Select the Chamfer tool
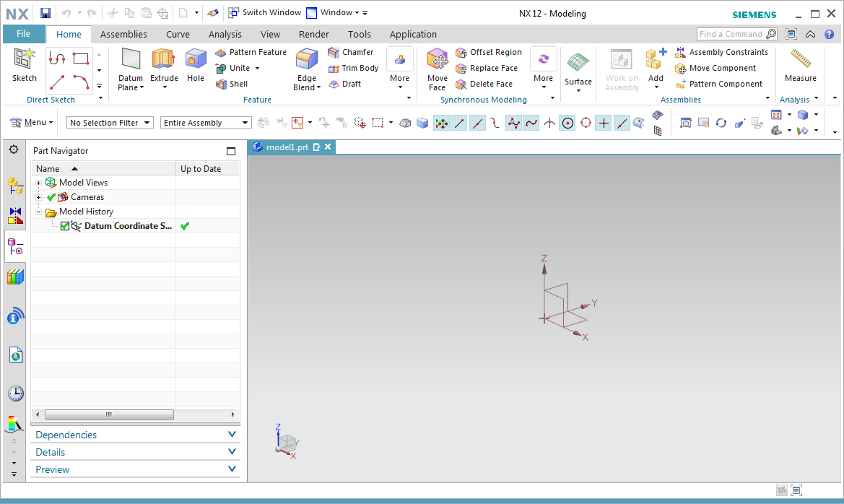This screenshot has height=504, width=844. (x=350, y=52)
